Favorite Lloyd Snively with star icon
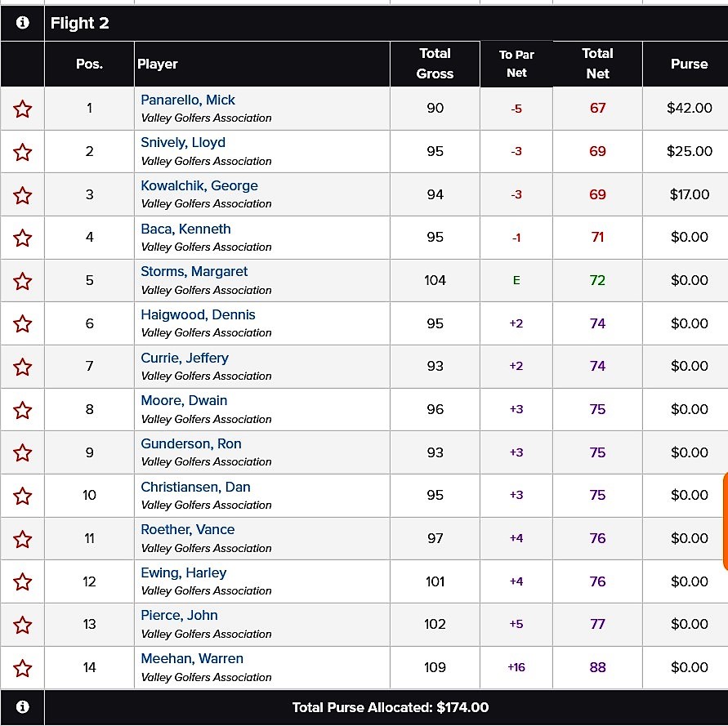This screenshot has height=726, width=728. (x=23, y=152)
